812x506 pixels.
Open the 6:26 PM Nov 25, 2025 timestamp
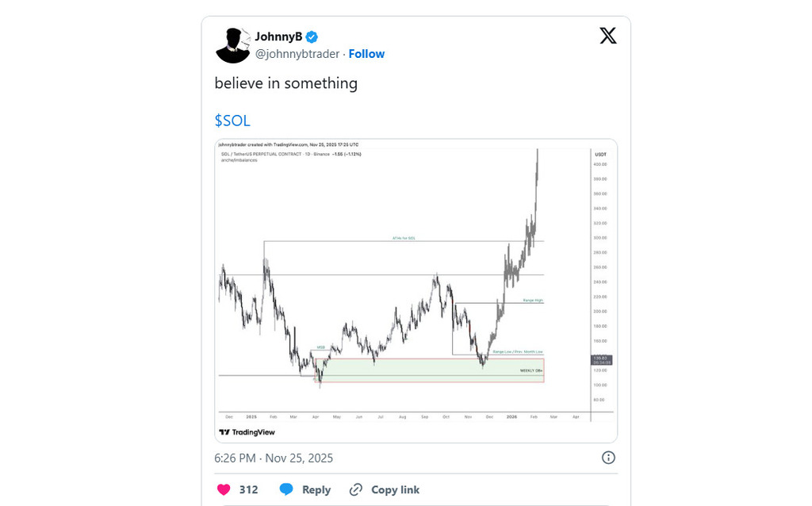click(x=274, y=458)
